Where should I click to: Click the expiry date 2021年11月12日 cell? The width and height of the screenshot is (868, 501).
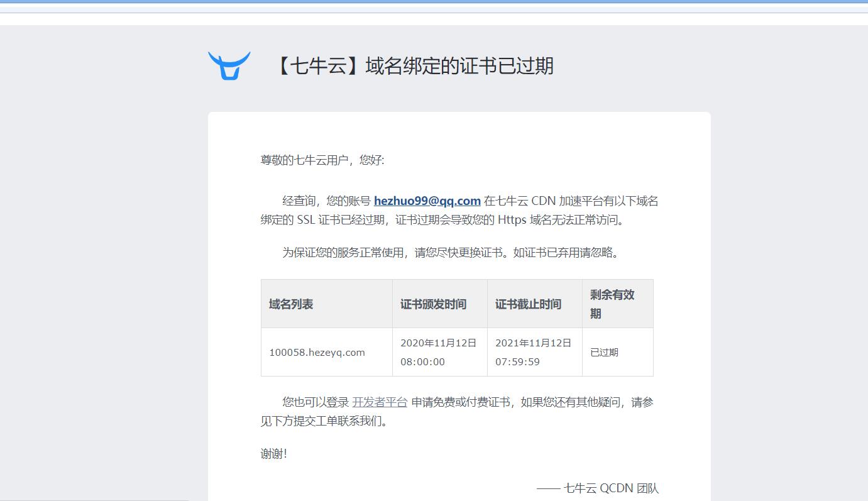pyautogui.click(x=535, y=352)
